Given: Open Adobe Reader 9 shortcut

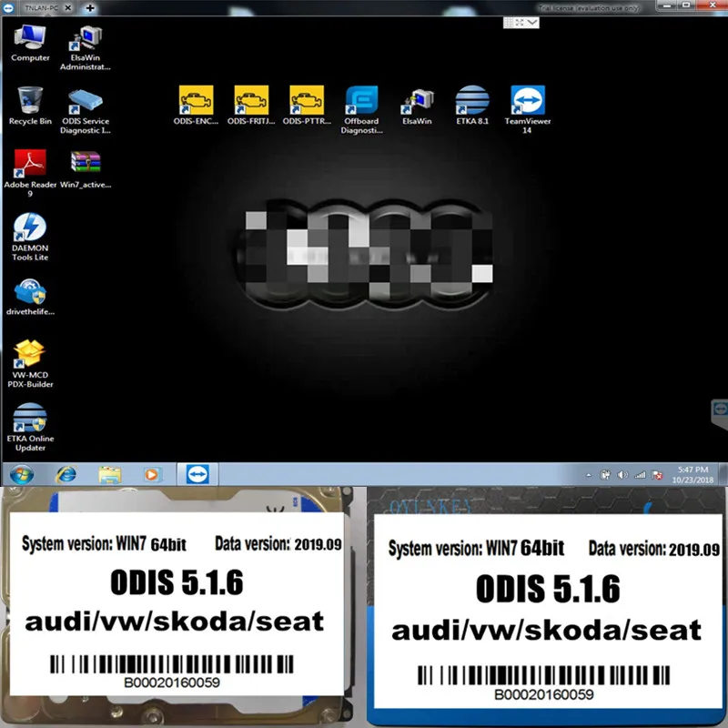Looking at the screenshot, I should [x=30, y=173].
